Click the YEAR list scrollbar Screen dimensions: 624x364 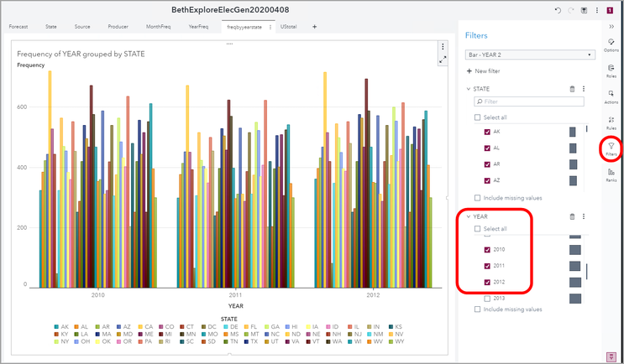pos(587,271)
